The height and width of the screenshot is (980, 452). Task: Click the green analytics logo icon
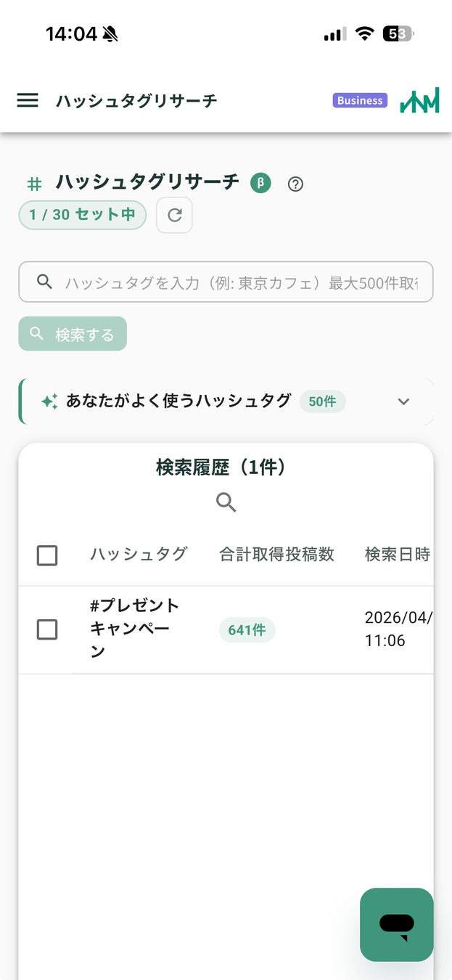pyautogui.click(x=419, y=99)
